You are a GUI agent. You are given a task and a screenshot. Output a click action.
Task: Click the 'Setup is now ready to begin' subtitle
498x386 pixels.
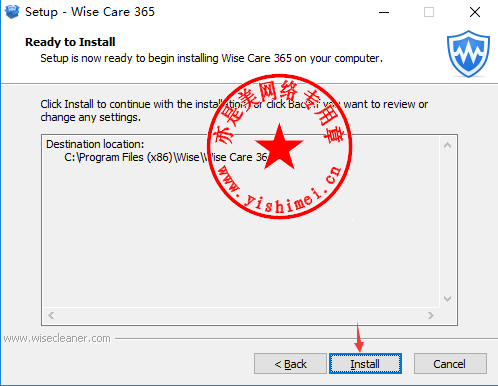point(211,58)
